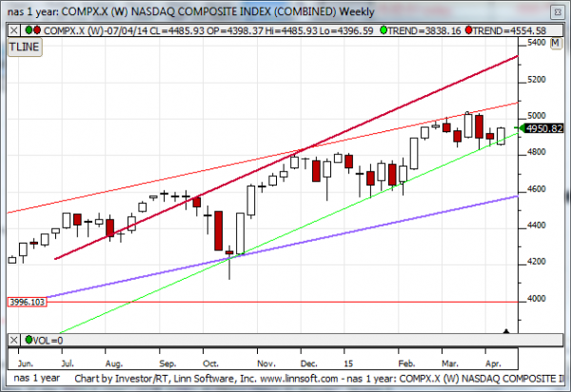Close the COMPX.X price pane

12,30
